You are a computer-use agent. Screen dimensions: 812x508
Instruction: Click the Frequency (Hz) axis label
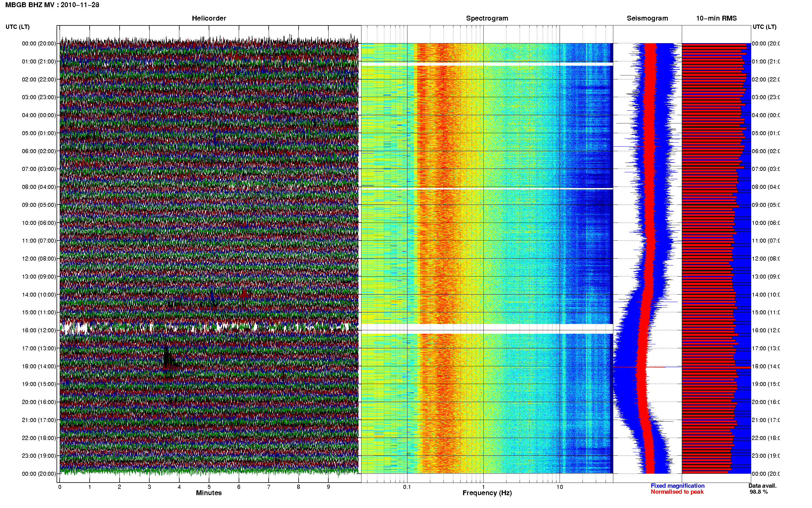tap(487, 493)
